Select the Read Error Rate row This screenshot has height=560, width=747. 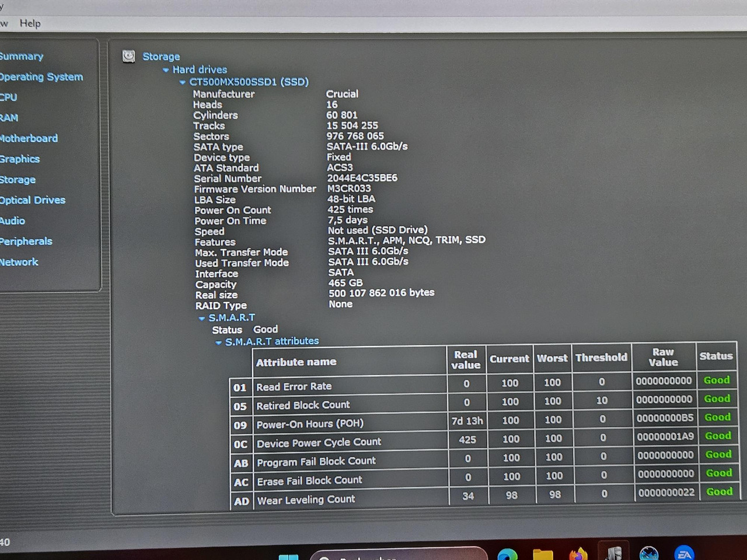pyautogui.click(x=483, y=384)
